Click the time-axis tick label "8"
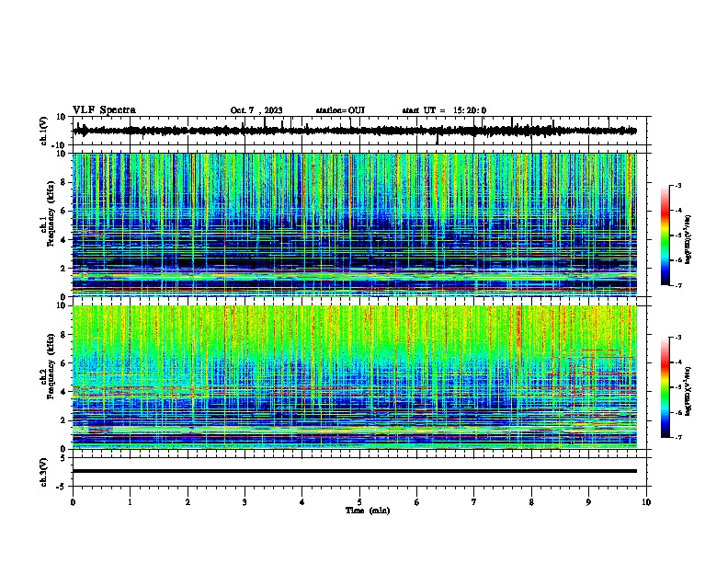728x563 pixels. (x=531, y=502)
